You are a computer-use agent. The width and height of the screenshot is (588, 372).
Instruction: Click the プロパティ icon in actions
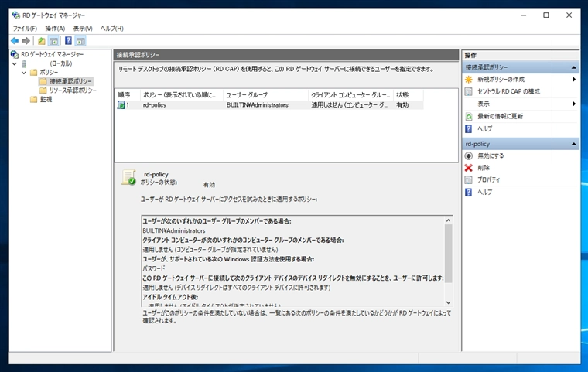click(469, 179)
